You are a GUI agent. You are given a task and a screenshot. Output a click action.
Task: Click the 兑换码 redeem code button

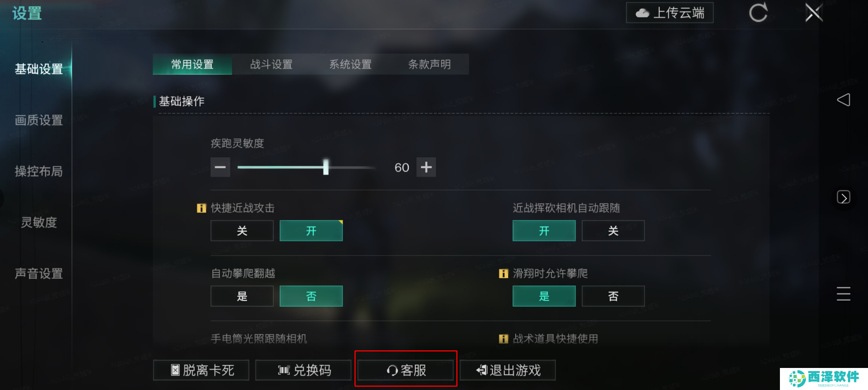click(303, 370)
